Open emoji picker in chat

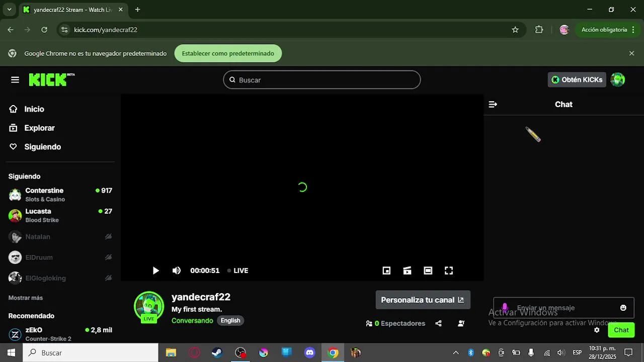[x=623, y=308]
